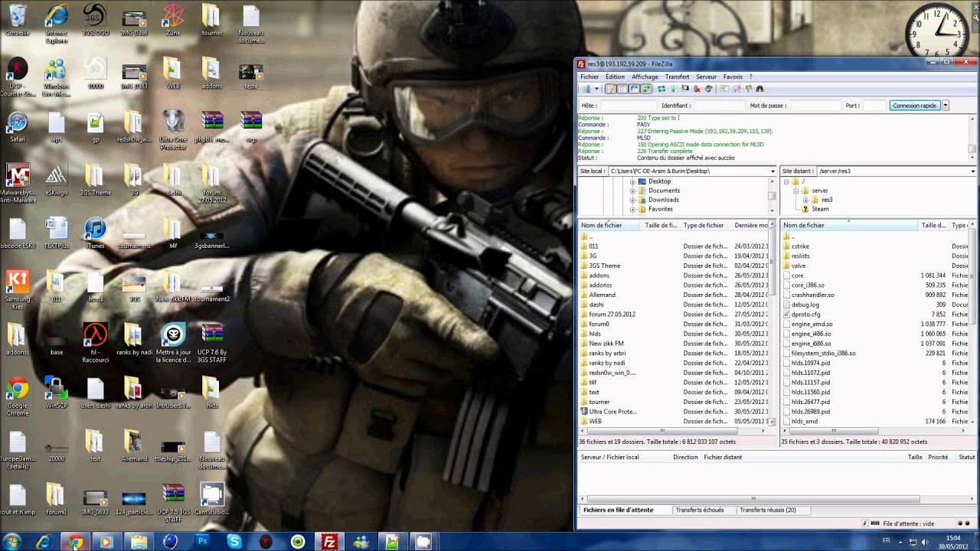Sort local files by Type de fichier
The image size is (980, 551).
coord(706,225)
